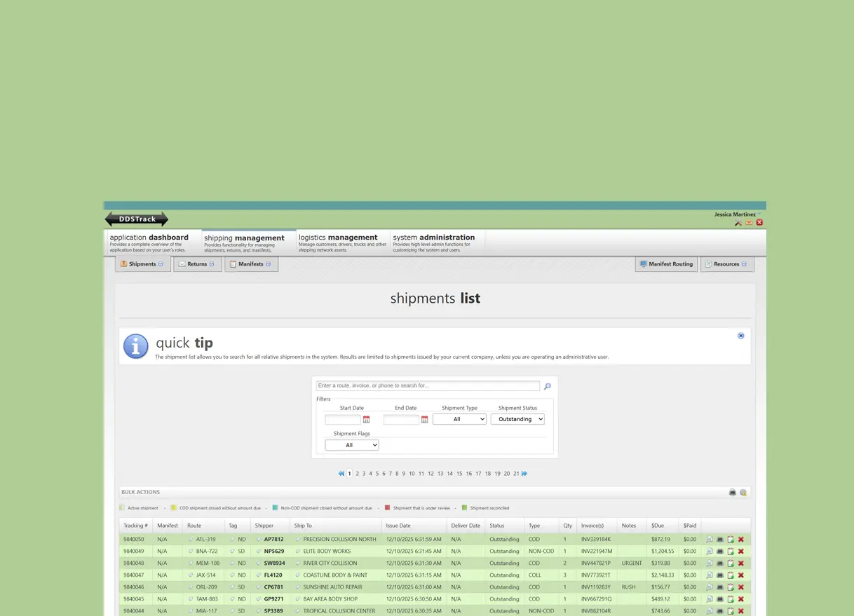Screen dimensions: 854x616
Task: Open the envelope messages icon at top right
Action: (748, 222)
